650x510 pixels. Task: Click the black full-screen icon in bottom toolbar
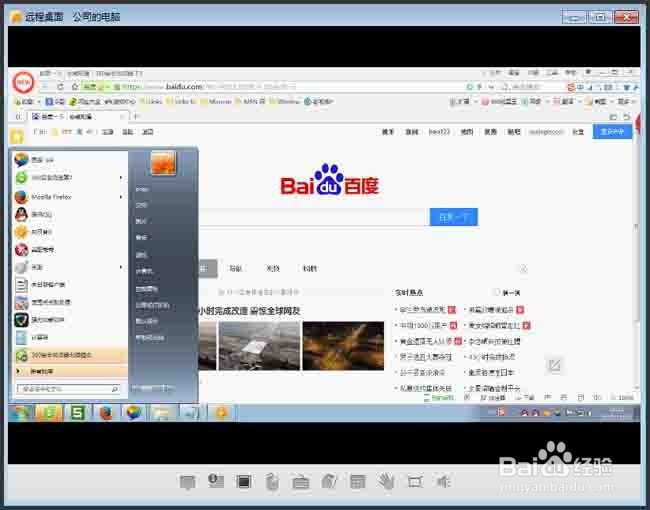click(x=243, y=481)
